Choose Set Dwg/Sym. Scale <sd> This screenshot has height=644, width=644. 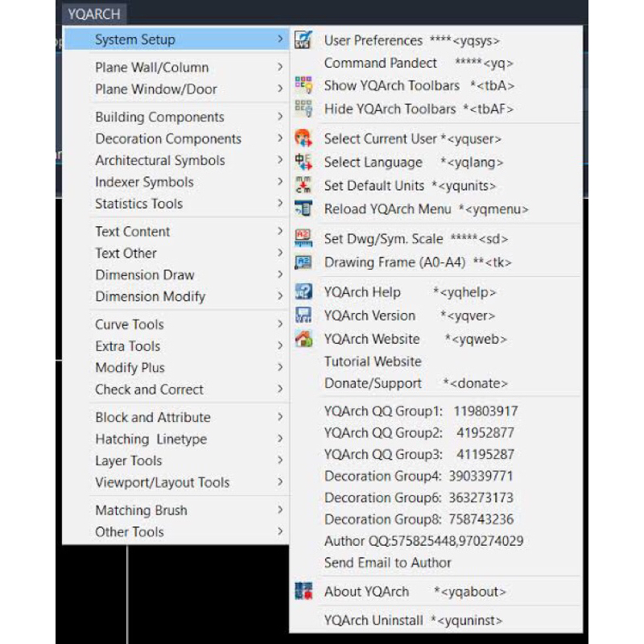coord(436,238)
